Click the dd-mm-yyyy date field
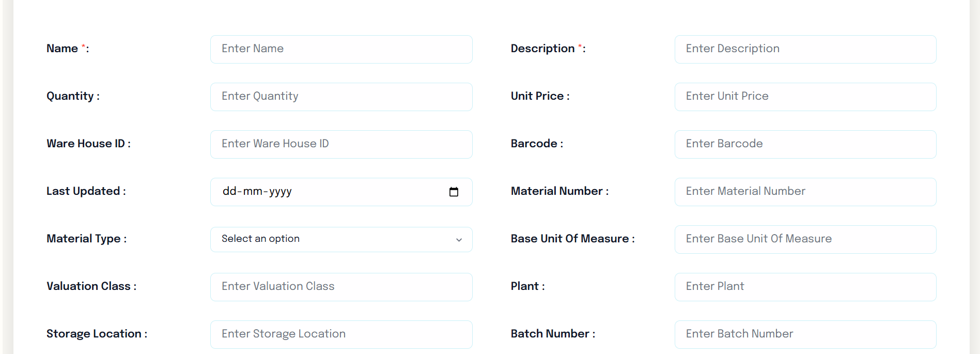The width and height of the screenshot is (980, 354). [x=341, y=192]
